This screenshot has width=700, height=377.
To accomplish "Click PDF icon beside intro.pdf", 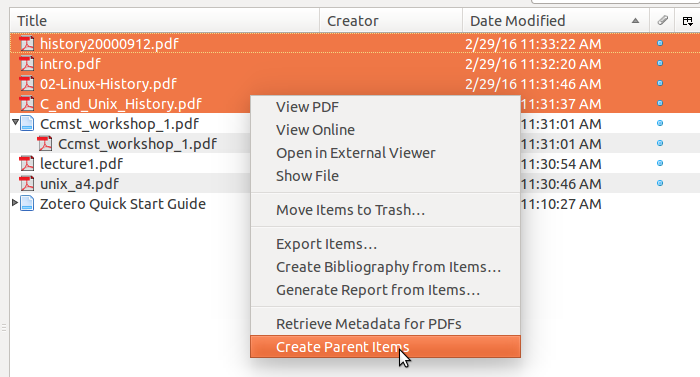I will tap(27, 64).
